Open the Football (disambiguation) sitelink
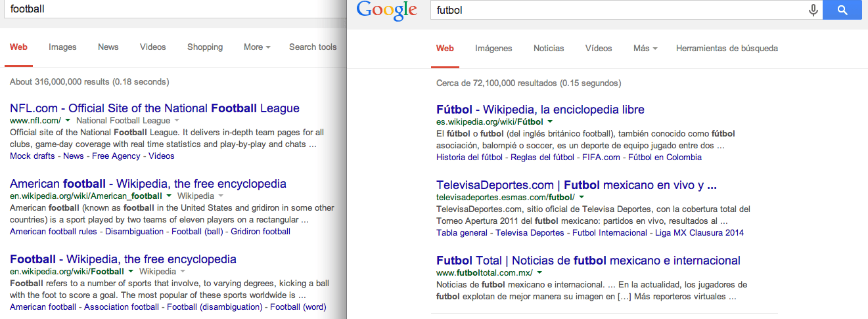 point(214,307)
